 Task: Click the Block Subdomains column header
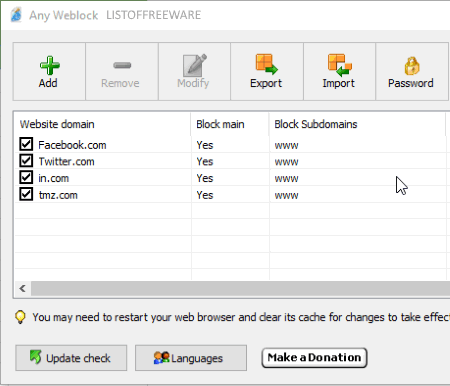pyautogui.click(x=357, y=124)
